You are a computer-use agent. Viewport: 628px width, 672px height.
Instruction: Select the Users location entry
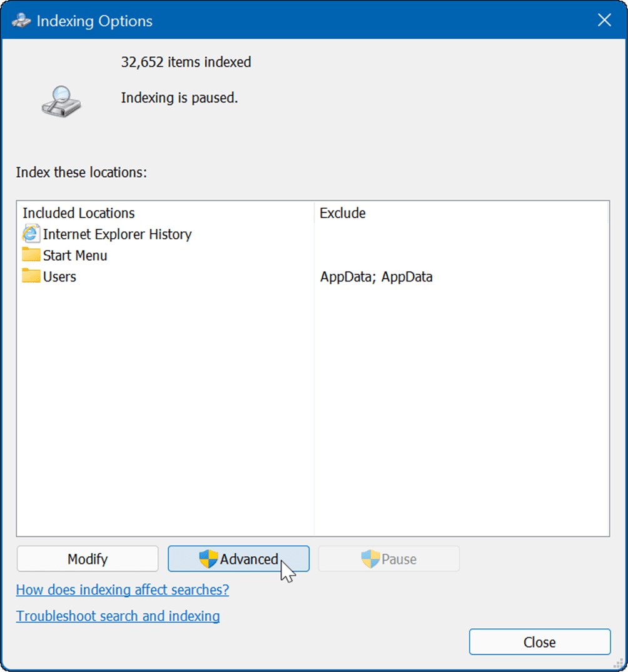click(60, 276)
